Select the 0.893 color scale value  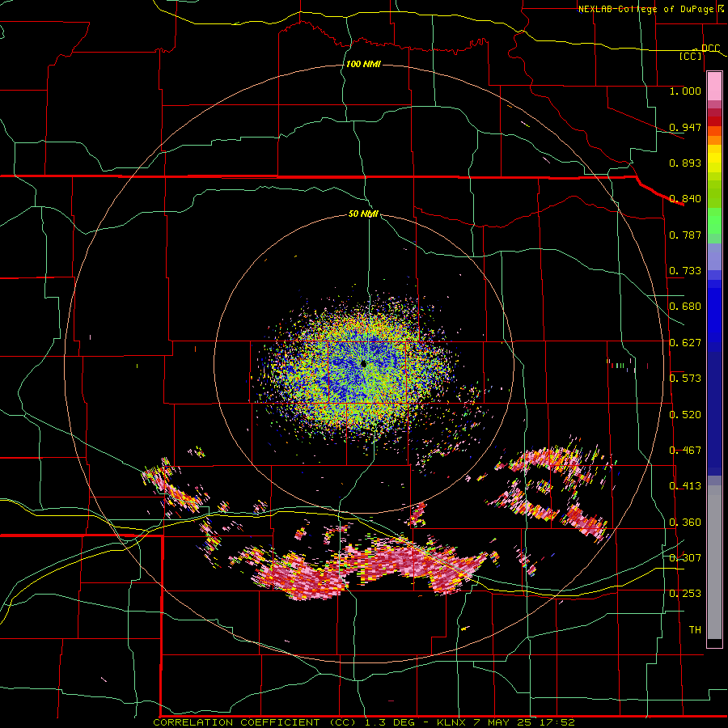coord(685,163)
